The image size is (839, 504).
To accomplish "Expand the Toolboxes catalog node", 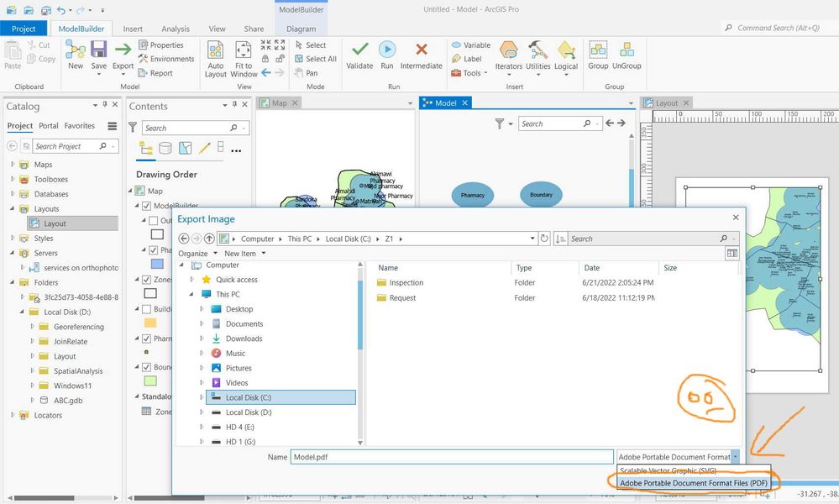I will (13, 179).
